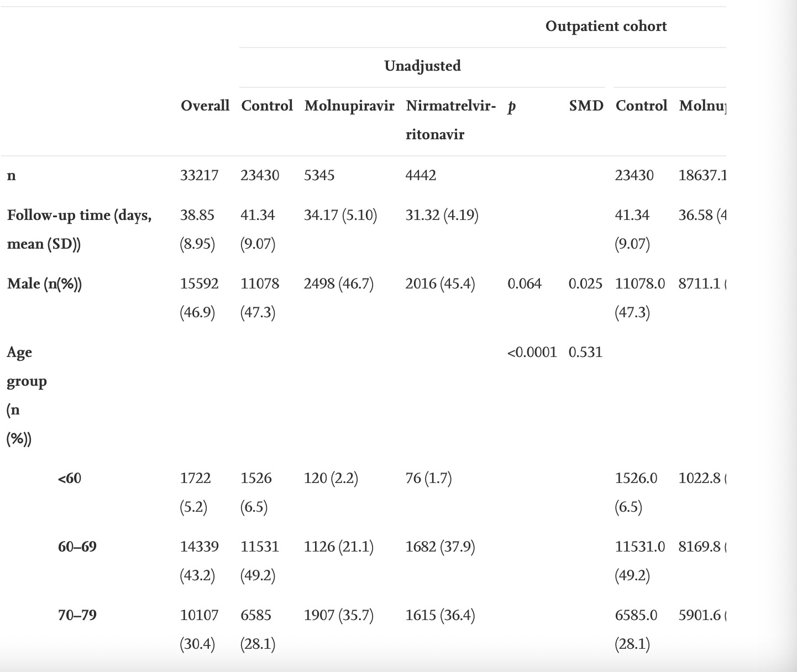The height and width of the screenshot is (672, 797).
Task: Select the Molnupiravir n value 5345
Action: 319,176
